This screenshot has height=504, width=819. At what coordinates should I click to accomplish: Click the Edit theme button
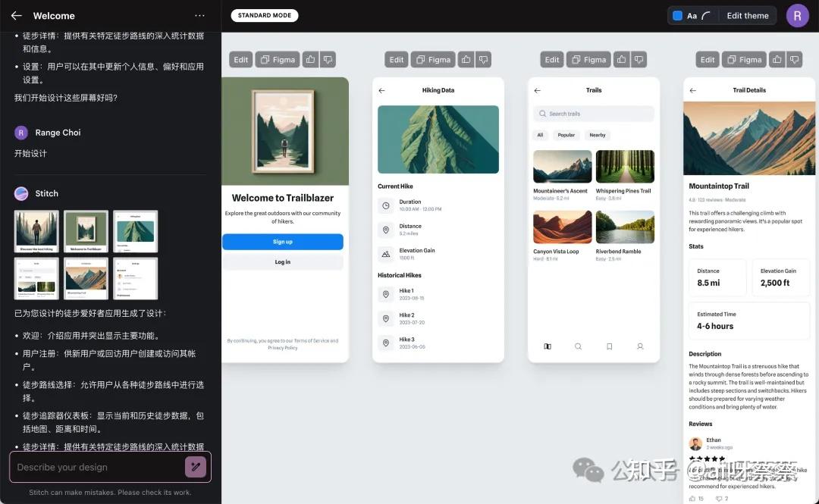pos(747,14)
